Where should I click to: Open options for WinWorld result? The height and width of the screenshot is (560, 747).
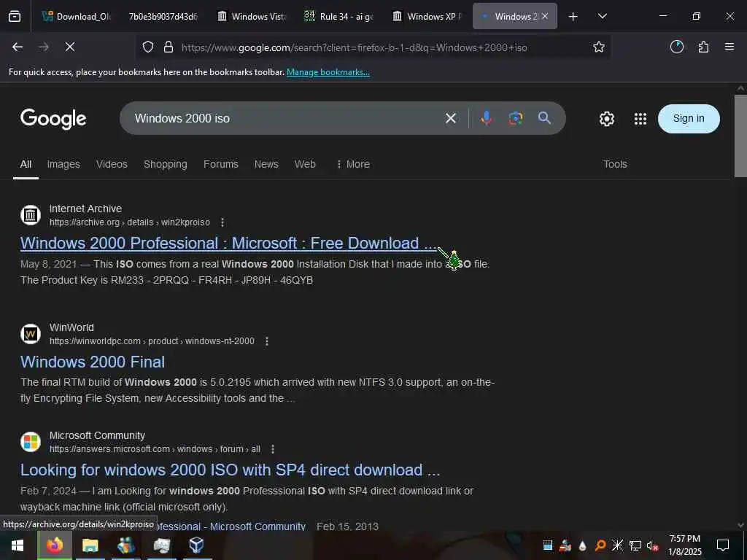click(x=267, y=341)
